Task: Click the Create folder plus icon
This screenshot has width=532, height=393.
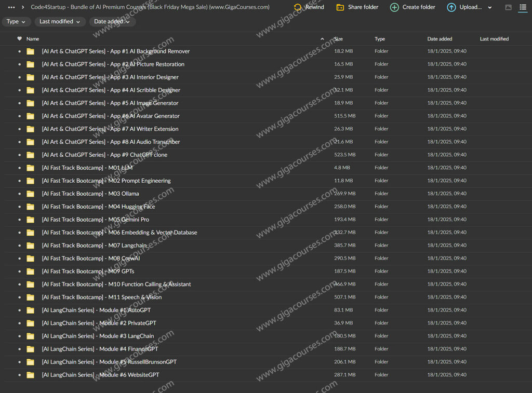Action: click(394, 7)
